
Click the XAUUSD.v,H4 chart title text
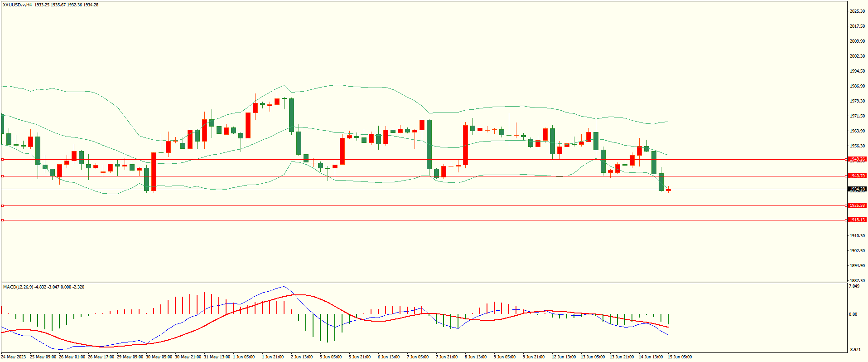(x=17, y=5)
